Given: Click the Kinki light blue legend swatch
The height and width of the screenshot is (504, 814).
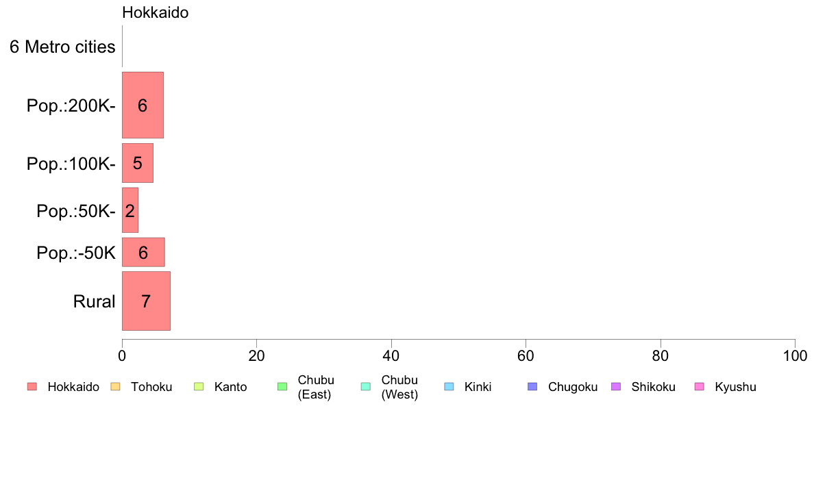Looking at the screenshot, I should pyautogui.click(x=449, y=387).
